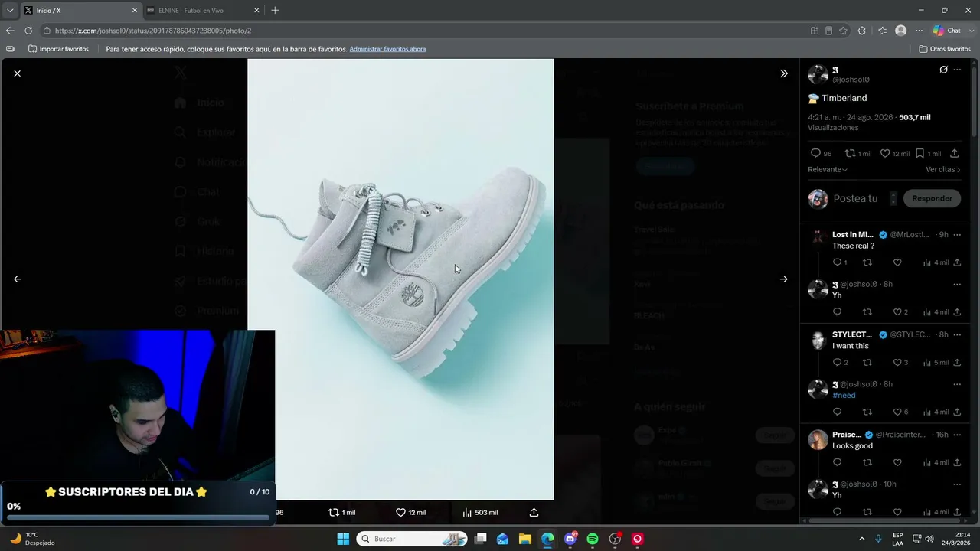Switch to the ELNINE - Futbol en Vivo tab

pos(203,11)
